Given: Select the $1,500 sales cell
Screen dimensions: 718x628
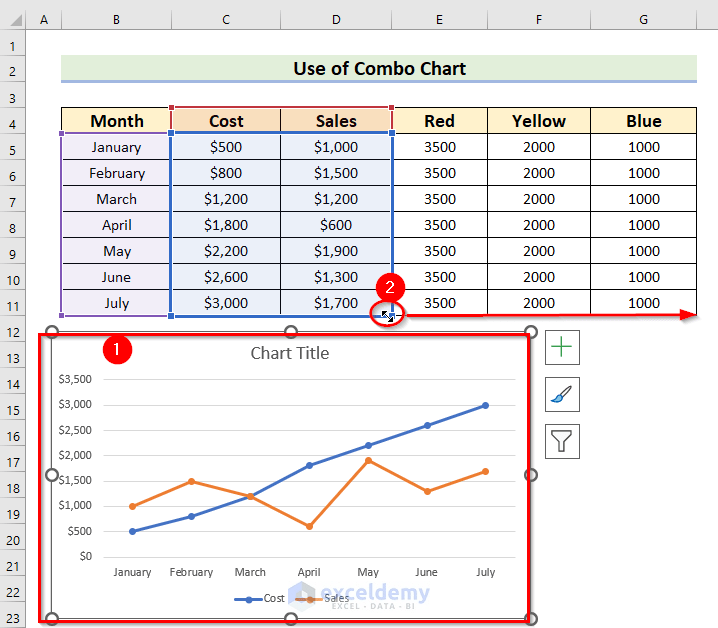Looking at the screenshot, I should click(336, 173).
